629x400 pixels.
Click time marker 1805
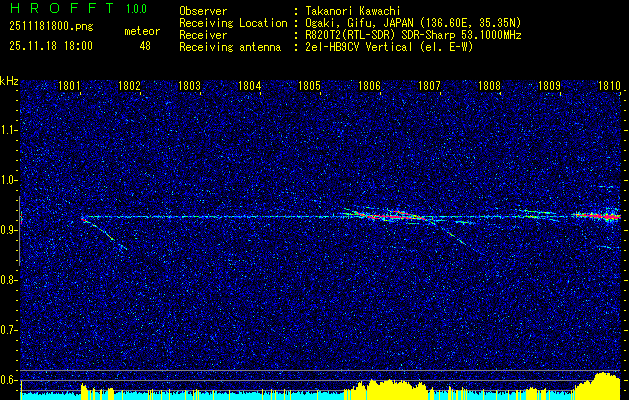(309, 86)
